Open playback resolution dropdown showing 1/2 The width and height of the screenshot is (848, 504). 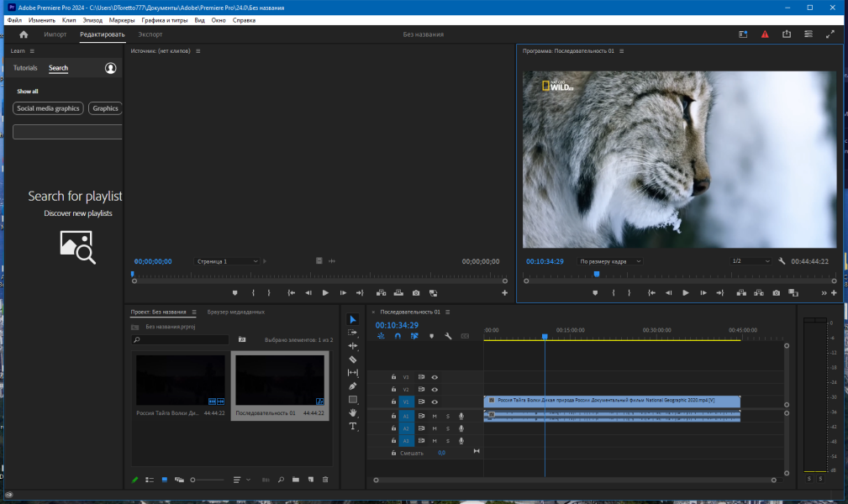(750, 261)
